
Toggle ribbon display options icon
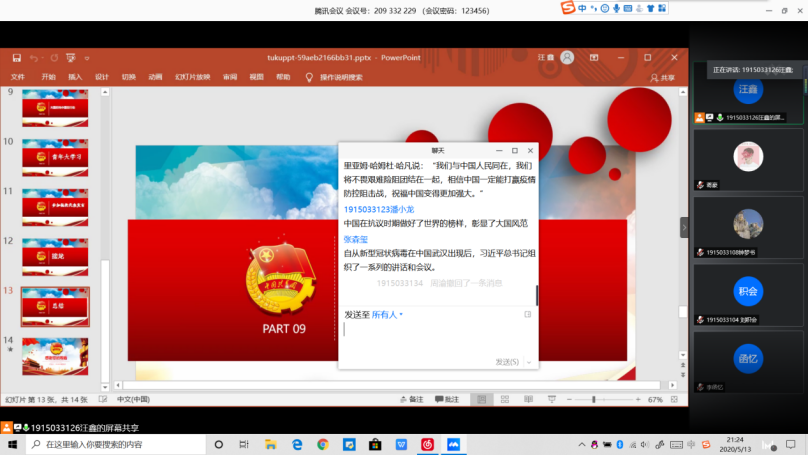point(594,58)
